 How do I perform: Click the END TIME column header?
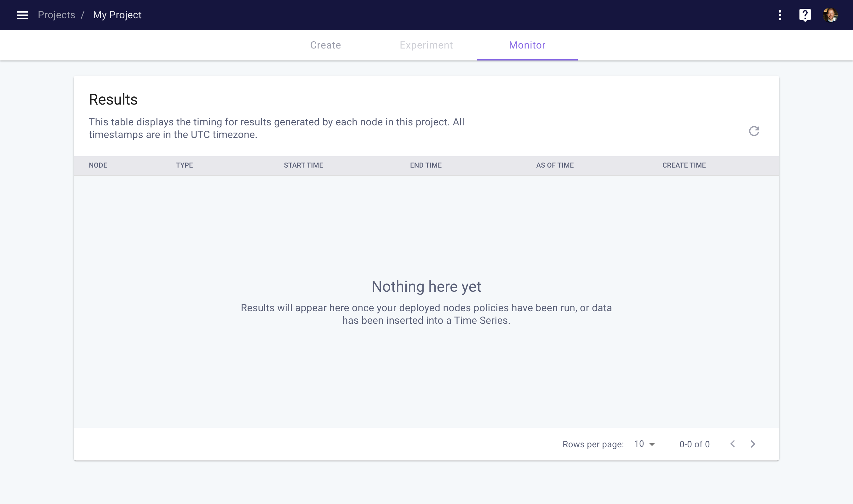coord(426,165)
